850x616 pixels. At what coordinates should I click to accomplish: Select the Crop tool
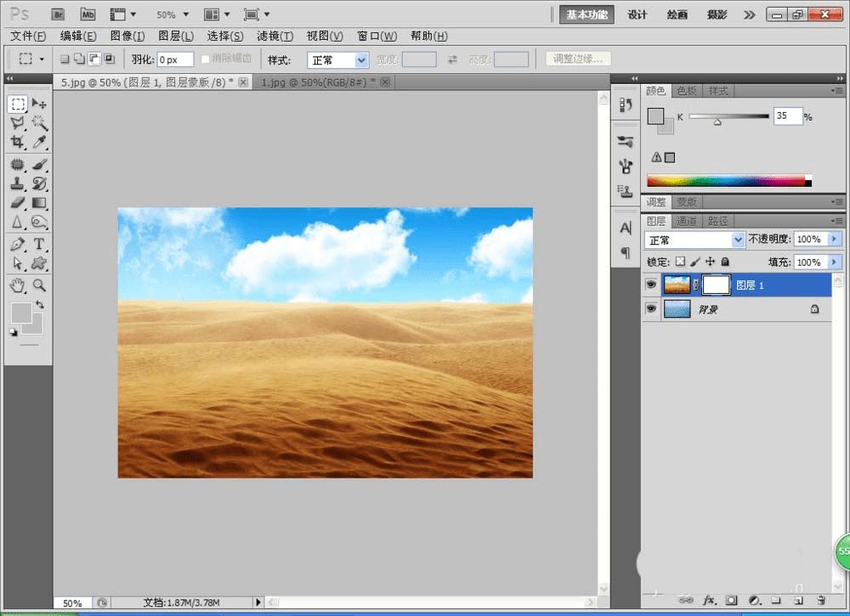point(17,143)
